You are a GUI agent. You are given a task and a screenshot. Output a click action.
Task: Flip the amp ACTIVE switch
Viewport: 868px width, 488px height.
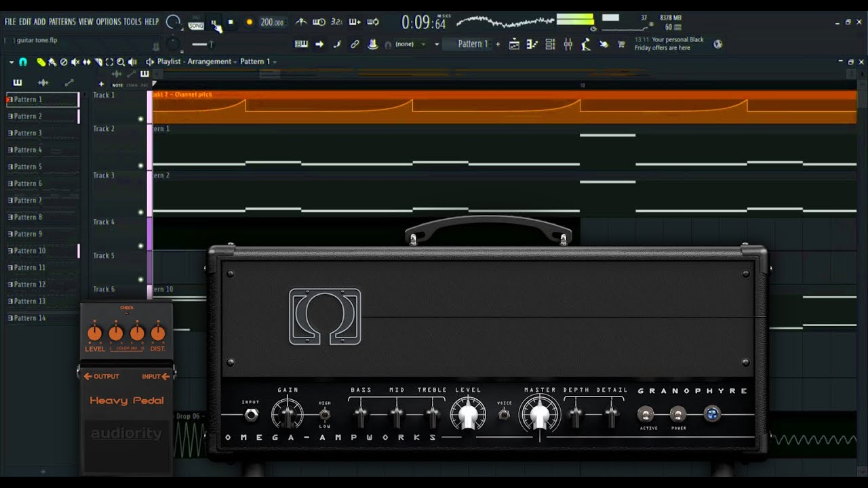click(646, 414)
